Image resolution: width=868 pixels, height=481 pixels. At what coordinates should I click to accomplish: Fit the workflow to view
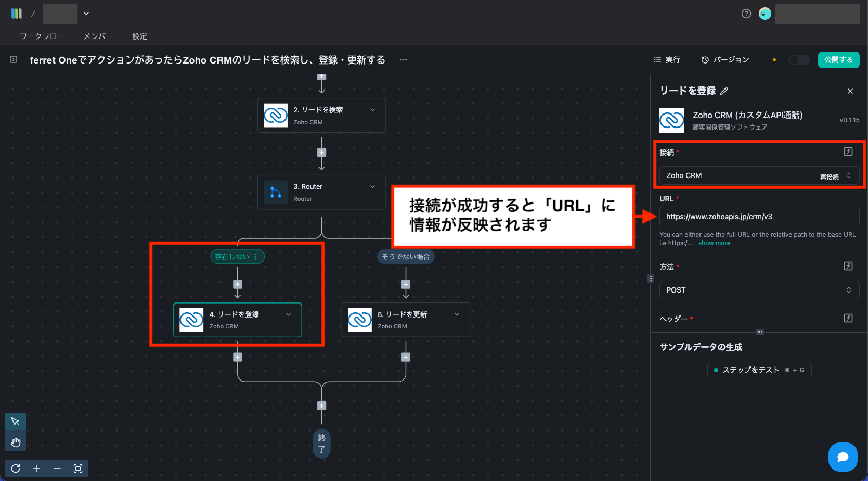point(78,469)
